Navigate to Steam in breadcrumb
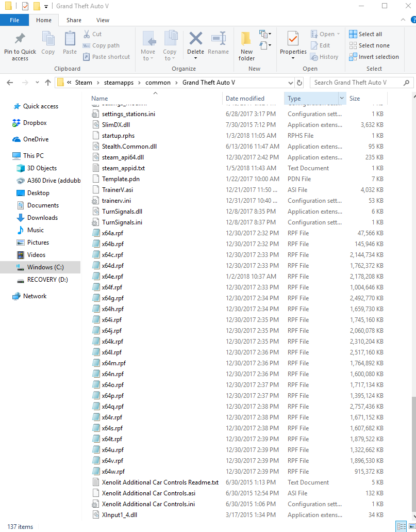This screenshot has width=416, height=532. tap(84, 83)
